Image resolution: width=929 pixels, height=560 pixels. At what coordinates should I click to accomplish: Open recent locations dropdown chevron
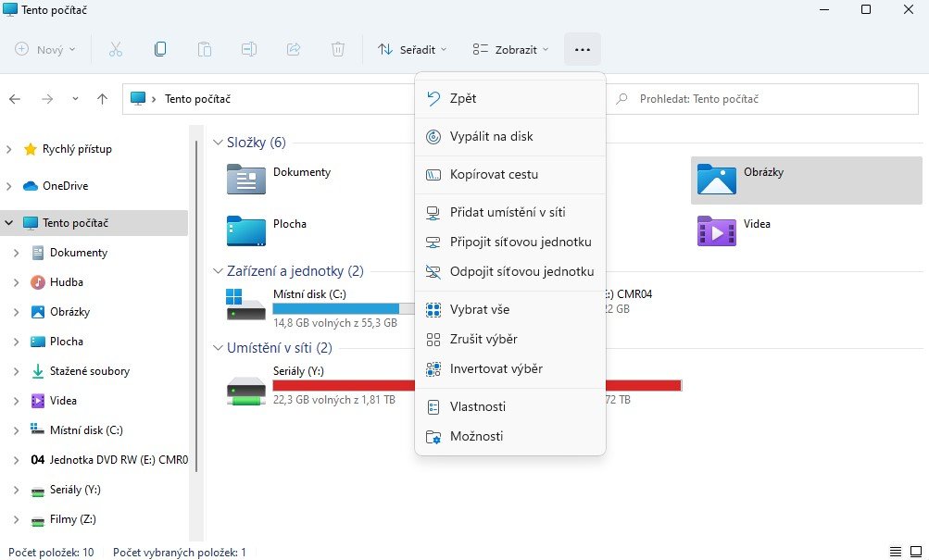point(75,99)
